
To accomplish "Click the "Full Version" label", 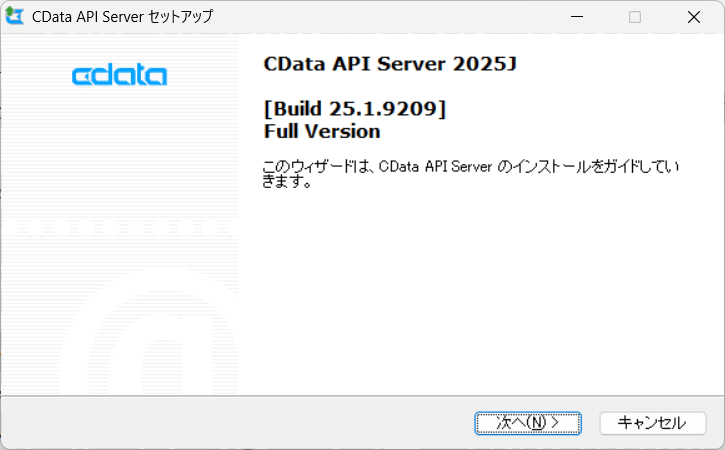I will click(x=322, y=131).
